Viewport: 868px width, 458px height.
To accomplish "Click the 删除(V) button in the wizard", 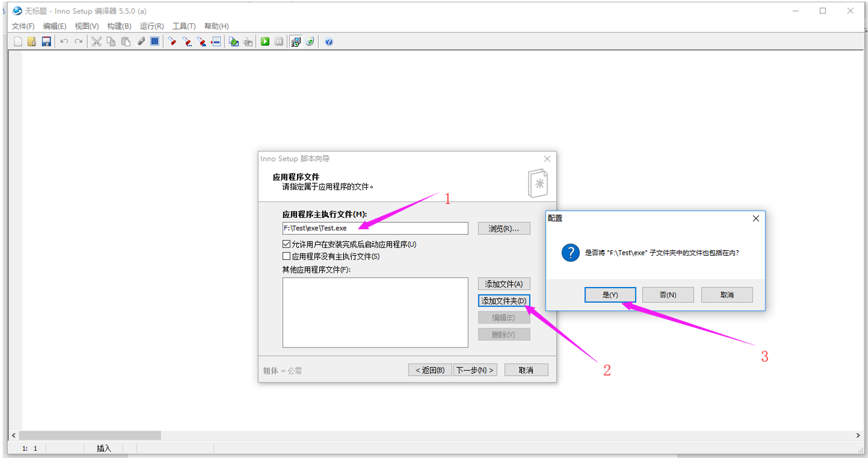I will [x=504, y=335].
